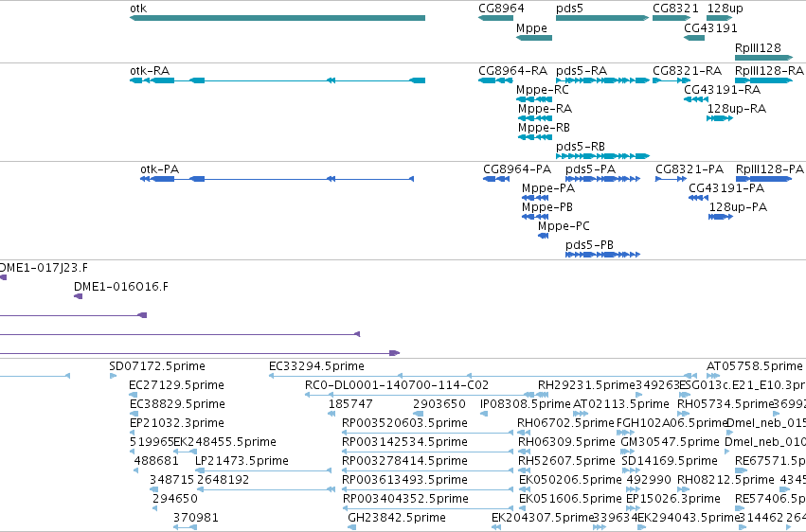Image resolution: width=806 pixels, height=532 pixels.
Task: Select the RpIII128-PA protein label
Action: point(769,168)
